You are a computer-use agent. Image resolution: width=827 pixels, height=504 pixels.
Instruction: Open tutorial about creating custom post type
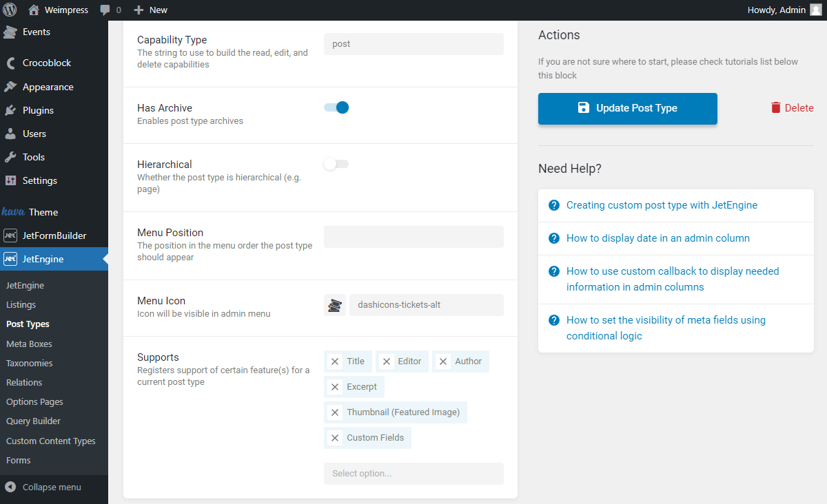662,204
